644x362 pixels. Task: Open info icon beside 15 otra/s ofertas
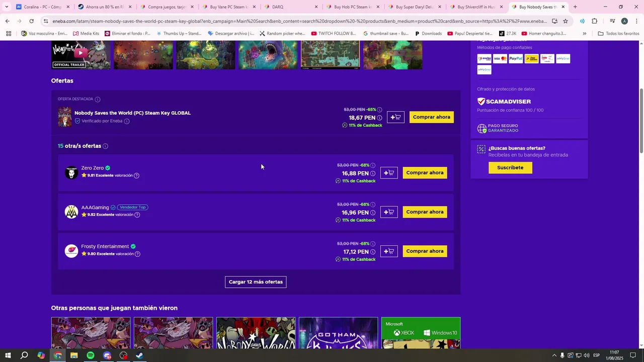105,146
